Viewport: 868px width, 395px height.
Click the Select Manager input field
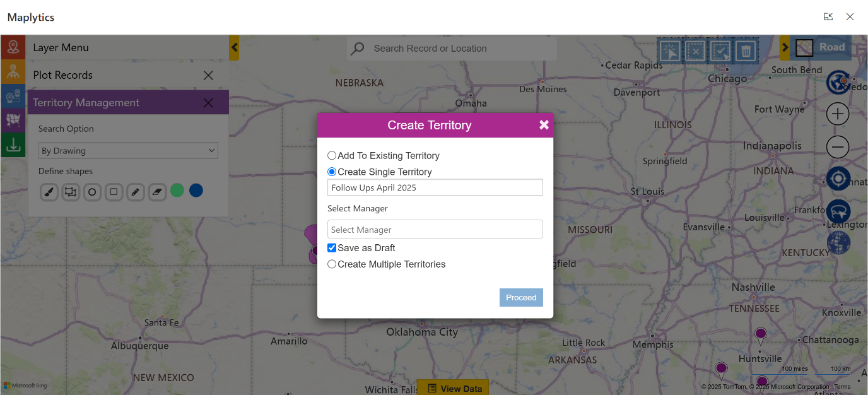click(435, 228)
